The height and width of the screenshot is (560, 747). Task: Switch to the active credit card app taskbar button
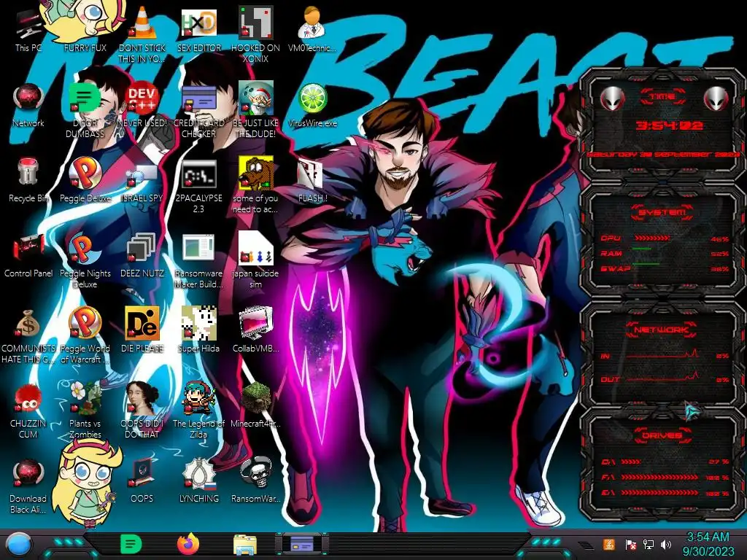(302, 544)
